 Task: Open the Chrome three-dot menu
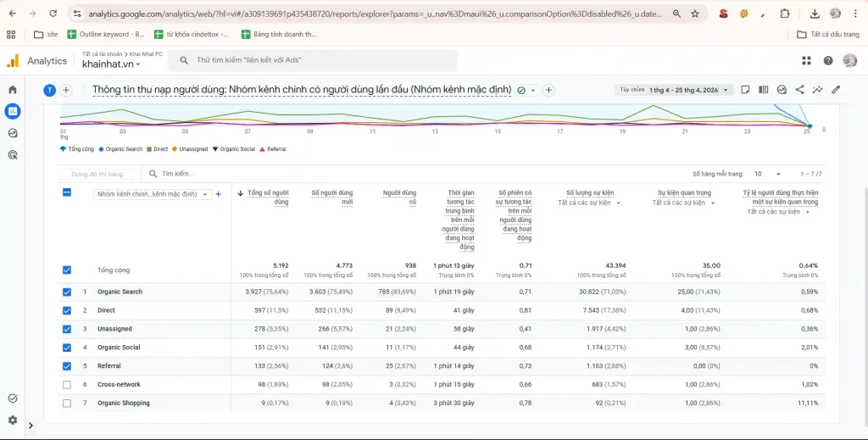pos(856,14)
